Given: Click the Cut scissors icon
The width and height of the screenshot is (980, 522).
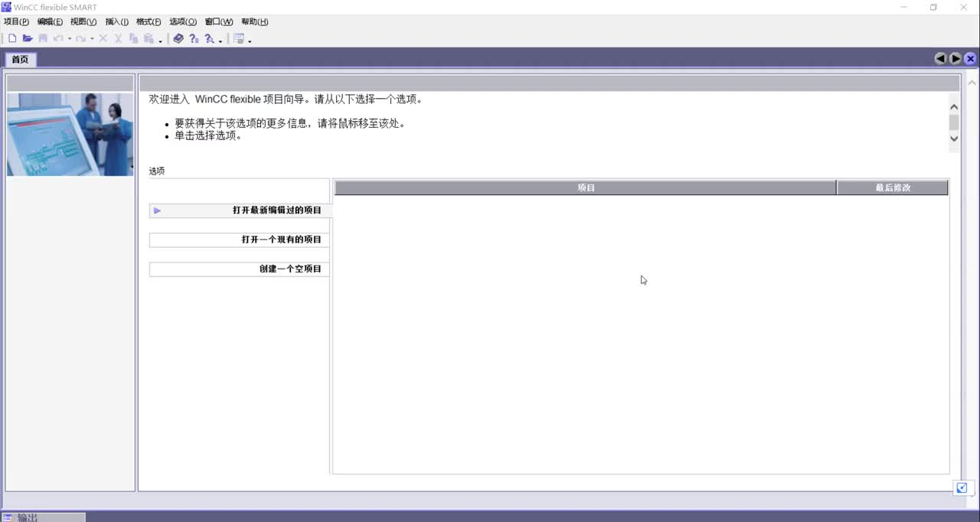Looking at the screenshot, I should (118, 38).
